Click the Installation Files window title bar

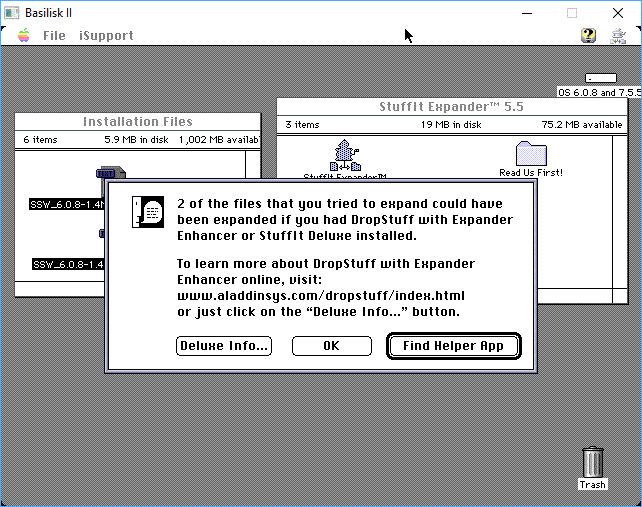(x=138, y=122)
